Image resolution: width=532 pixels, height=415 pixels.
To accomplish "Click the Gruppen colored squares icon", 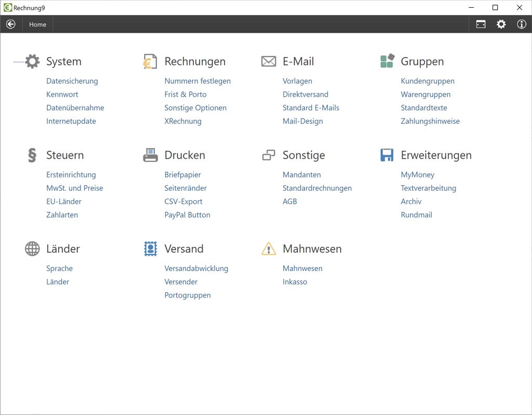I will coord(387,61).
